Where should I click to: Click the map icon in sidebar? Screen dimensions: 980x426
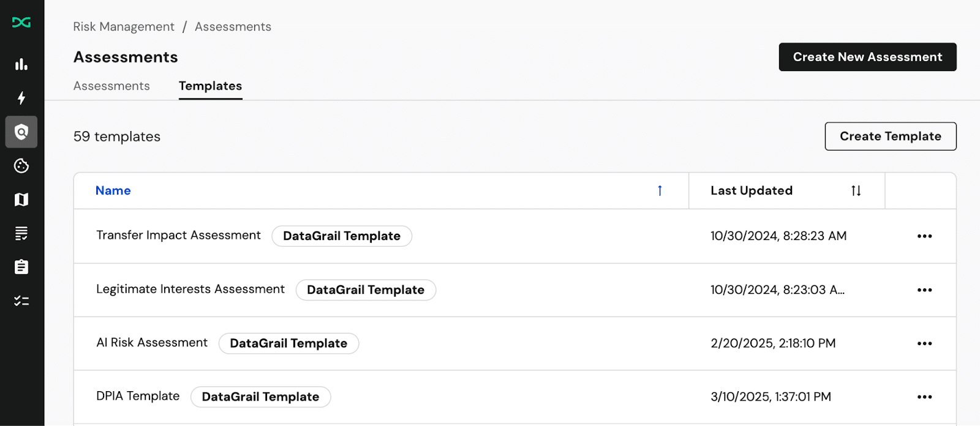[21, 200]
